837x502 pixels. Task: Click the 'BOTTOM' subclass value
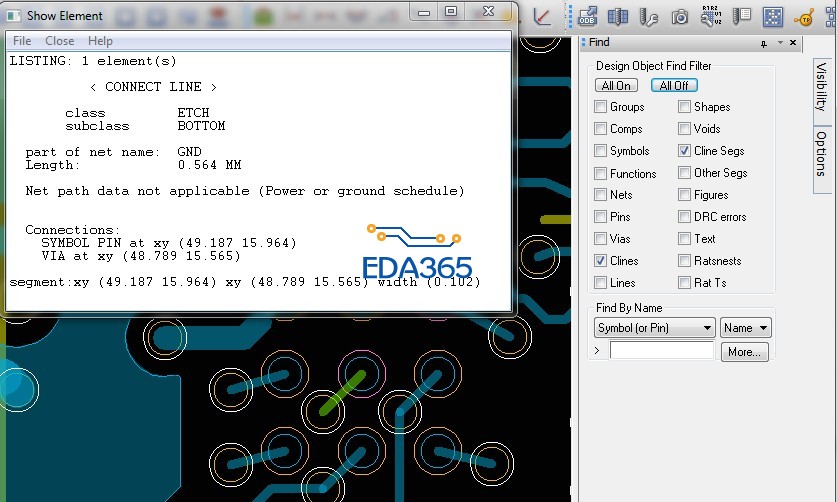point(201,126)
